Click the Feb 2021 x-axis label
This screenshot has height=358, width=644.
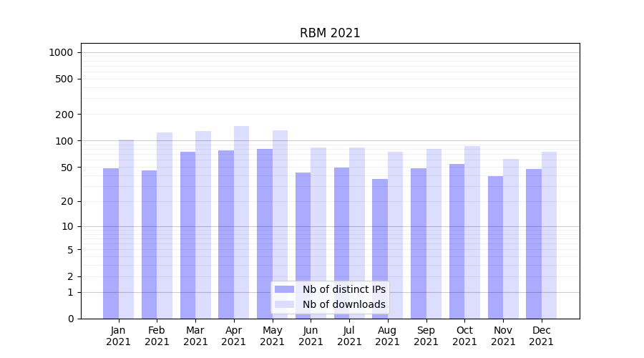pos(157,336)
